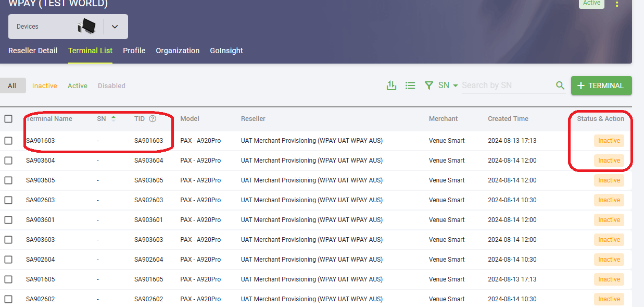
Task: Open terminal name SA902603
Action: pos(41,200)
